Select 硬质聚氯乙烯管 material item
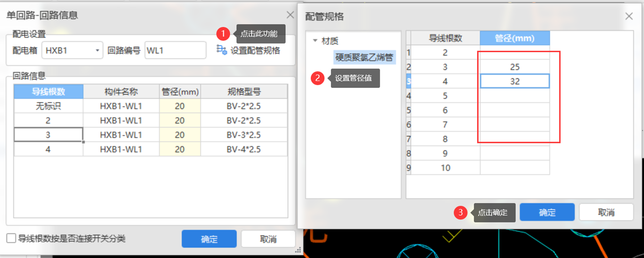644x258 pixels. [365, 58]
